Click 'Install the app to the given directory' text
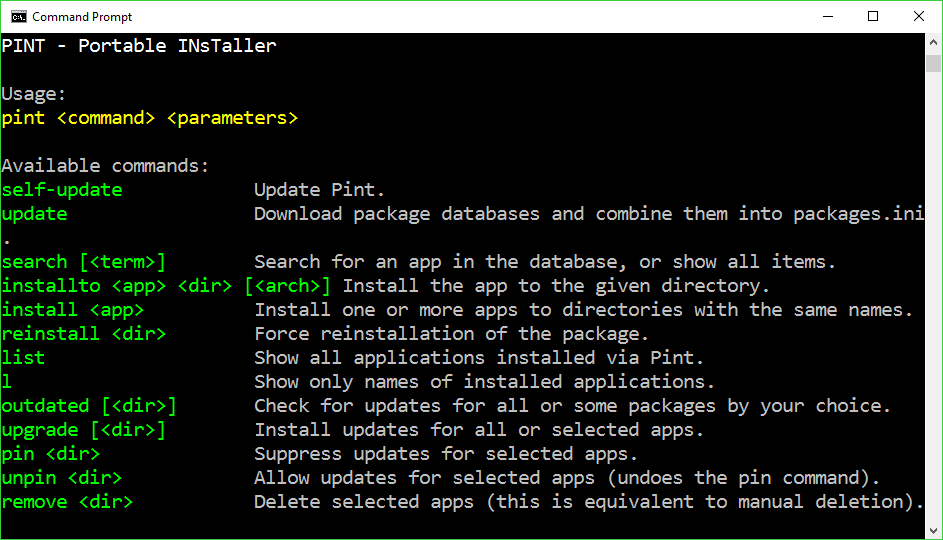 click(x=556, y=286)
